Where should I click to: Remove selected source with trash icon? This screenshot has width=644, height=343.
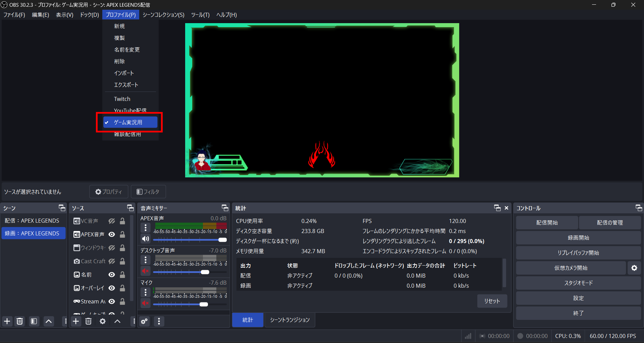(x=89, y=321)
